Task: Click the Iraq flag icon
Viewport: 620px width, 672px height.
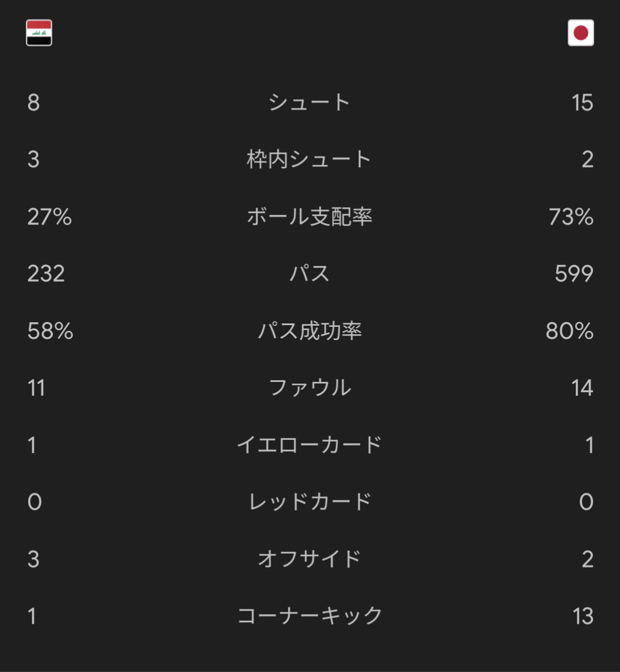Action: pyautogui.click(x=39, y=33)
